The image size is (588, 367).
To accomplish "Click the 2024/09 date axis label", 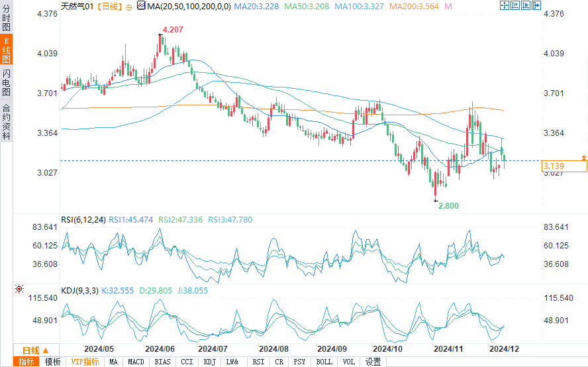I will tap(332, 349).
